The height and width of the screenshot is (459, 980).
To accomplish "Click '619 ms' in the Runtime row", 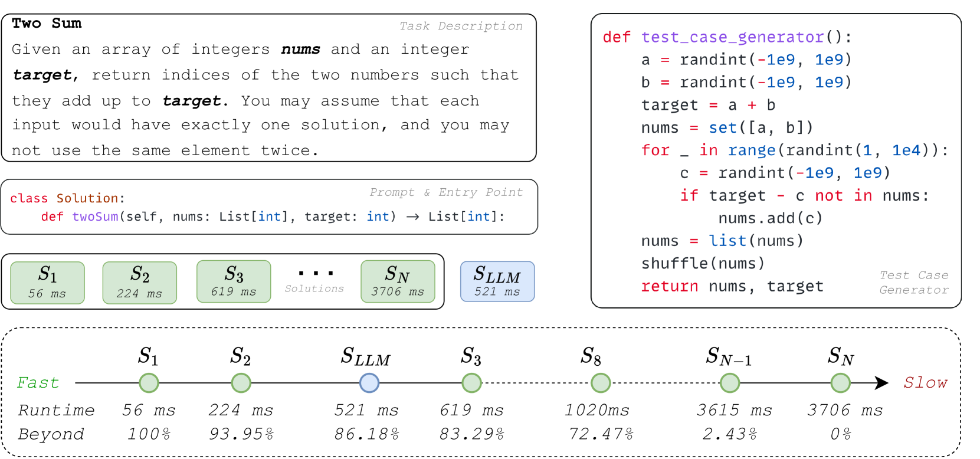I will pyautogui.click(x=471, y=410).
